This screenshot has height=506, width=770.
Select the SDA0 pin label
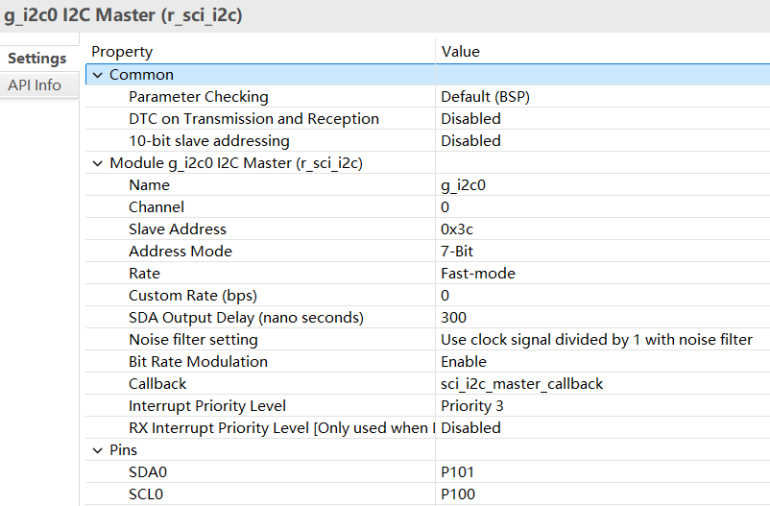[x=148, y=473]
